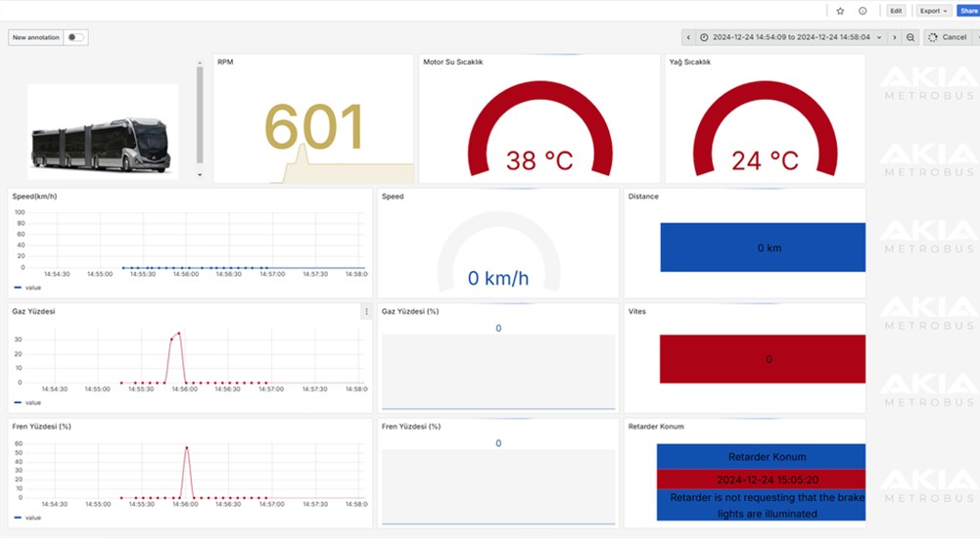Click the Retarder Konum blue header cell
Viewport: 980px width, 543px height.
pyautogui.click(x=762, y=457)
